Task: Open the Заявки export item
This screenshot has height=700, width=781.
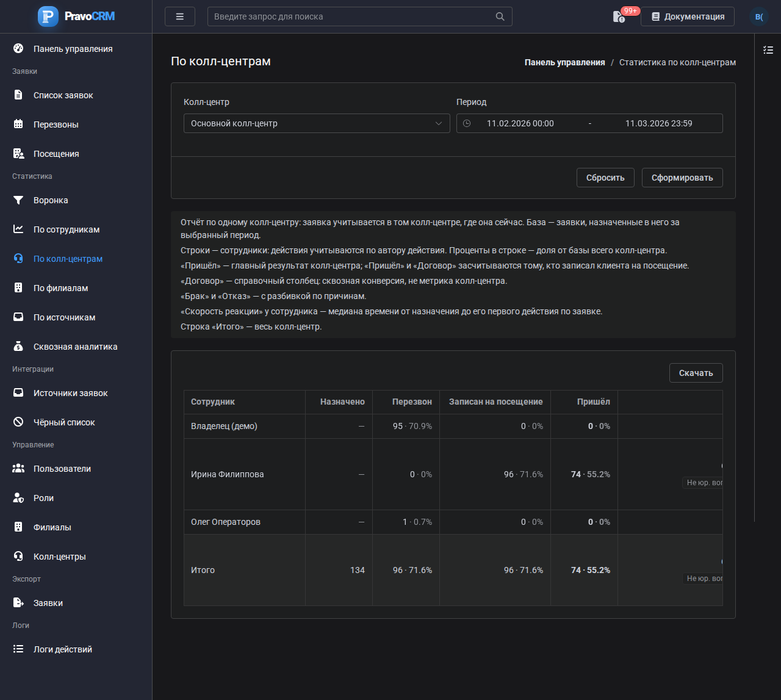Action: coord(48,603)
